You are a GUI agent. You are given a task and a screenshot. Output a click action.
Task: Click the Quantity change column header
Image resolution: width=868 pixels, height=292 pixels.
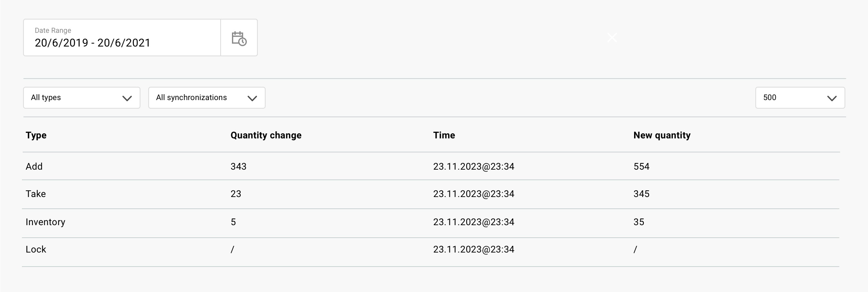266,135
